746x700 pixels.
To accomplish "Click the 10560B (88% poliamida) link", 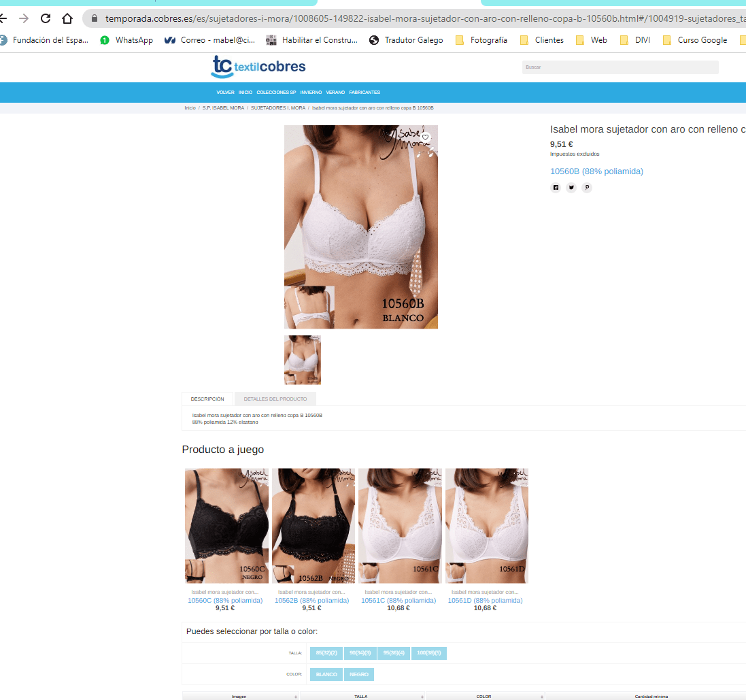I will click(596, 171).
